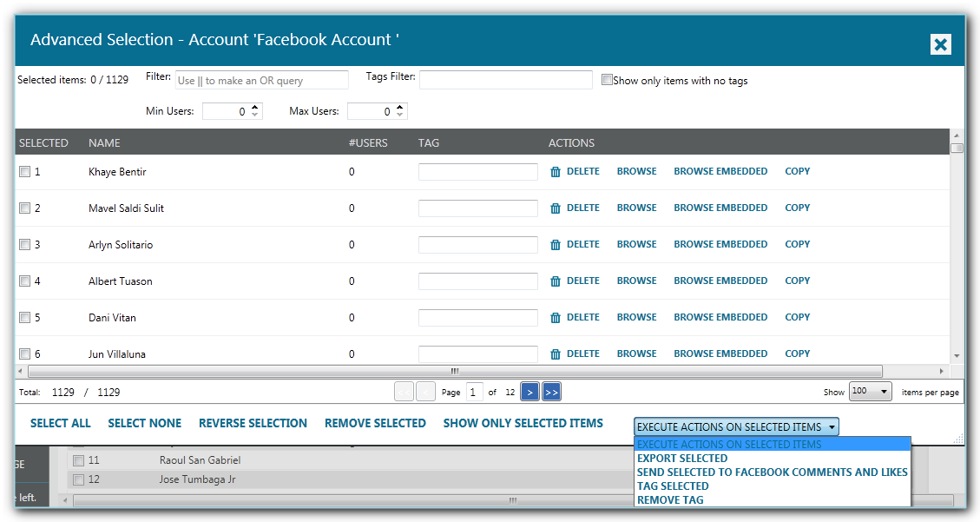Click Browse Embedded for Arlyn Solitario
This screenshot has height=522, width=980.
[x=720, y=244]
